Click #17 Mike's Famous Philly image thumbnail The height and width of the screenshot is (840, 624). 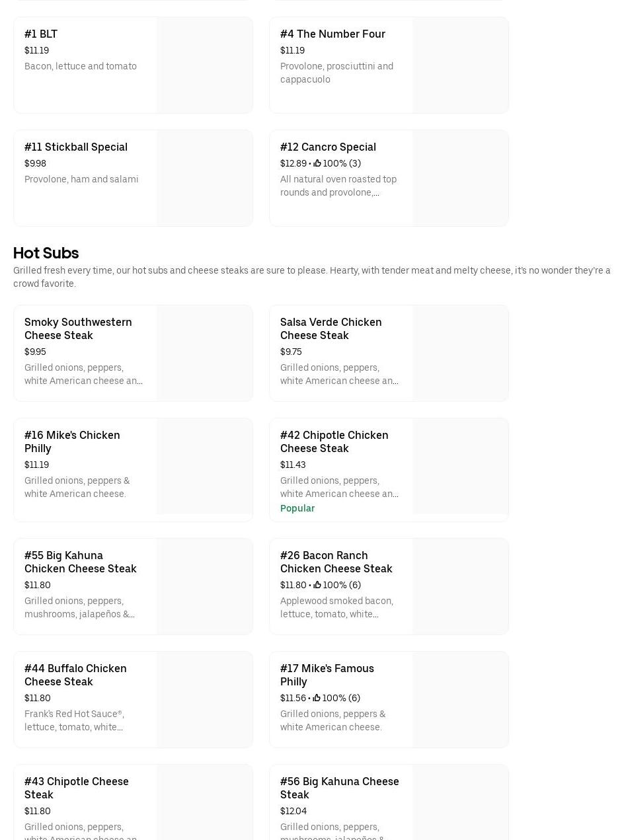click(461, 699)
